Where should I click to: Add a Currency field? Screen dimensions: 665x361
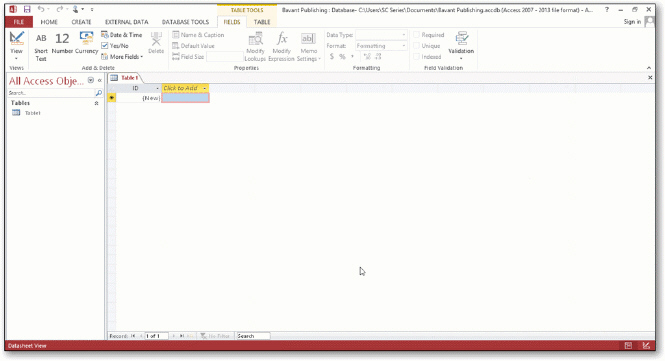(x=87, y=43)
